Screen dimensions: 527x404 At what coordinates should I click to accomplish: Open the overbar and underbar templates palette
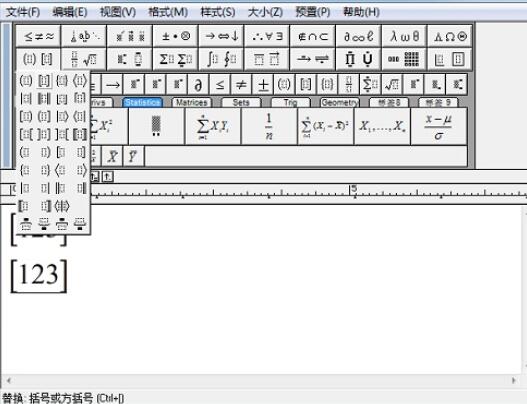tap(267, 59)
